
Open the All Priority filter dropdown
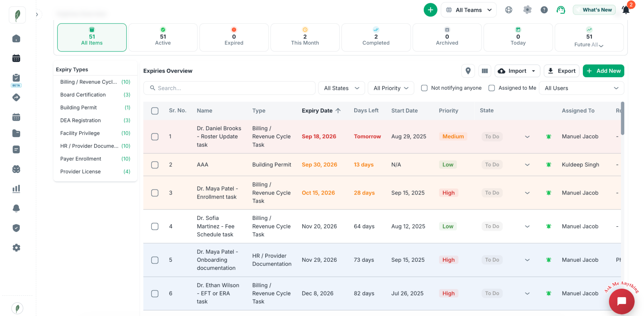click(x=391, y=88)
